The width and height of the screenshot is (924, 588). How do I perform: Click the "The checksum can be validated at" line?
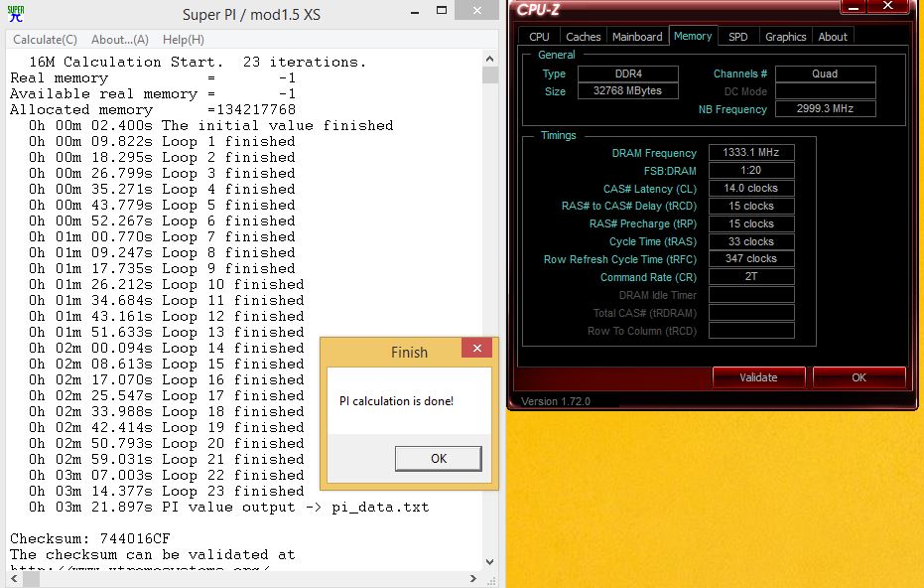tap(153, 554)
